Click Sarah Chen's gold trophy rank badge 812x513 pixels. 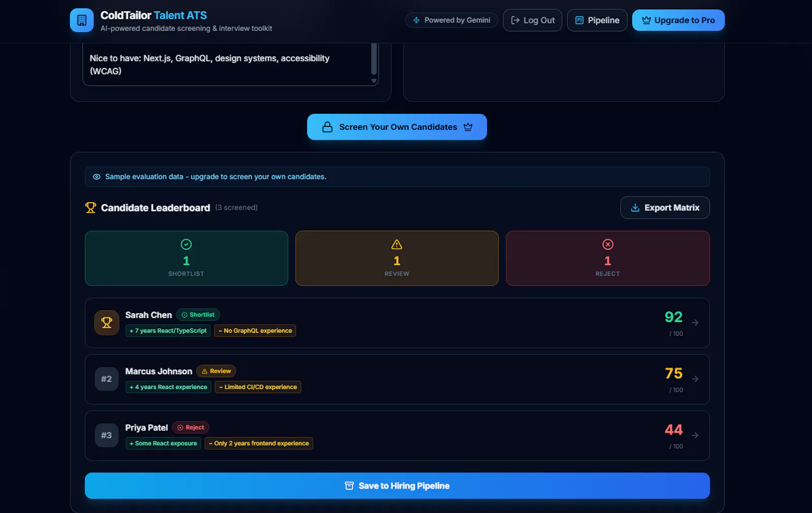point(107,323)
